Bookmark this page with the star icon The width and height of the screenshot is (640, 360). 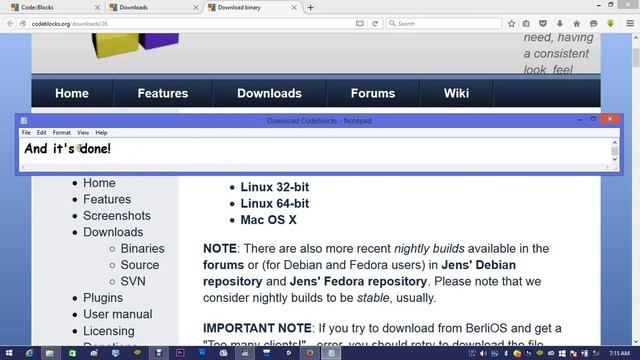(x=511, y=24)
